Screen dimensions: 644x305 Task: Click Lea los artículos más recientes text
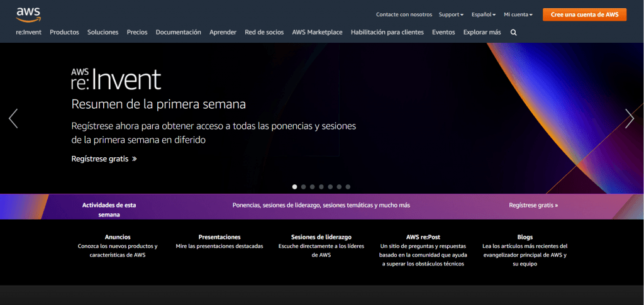tap(525, 255)
